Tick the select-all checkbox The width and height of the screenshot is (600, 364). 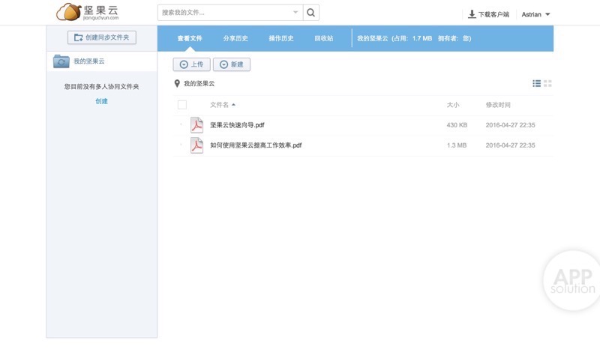[x=182, y=105]
